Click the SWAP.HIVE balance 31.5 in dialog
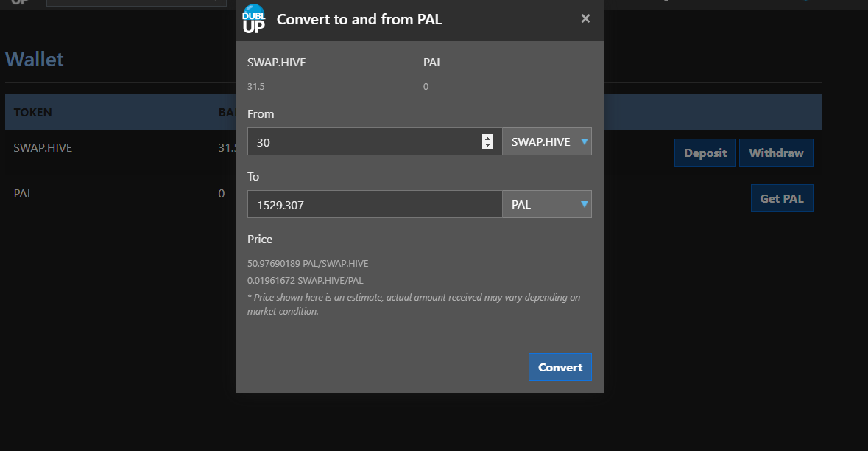Viewport: 868px width, 451px height. click(255, 86)
